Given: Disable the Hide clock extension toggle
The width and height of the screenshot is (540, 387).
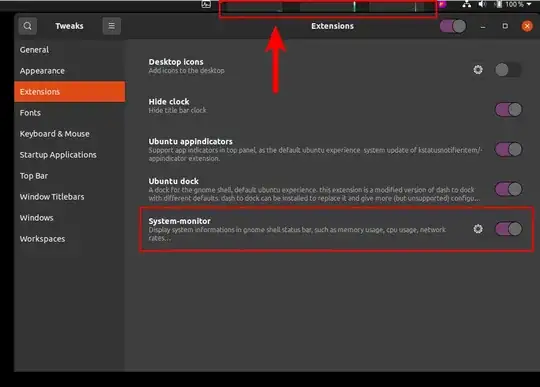Looking at the screenshot, I should coord(508,110).
